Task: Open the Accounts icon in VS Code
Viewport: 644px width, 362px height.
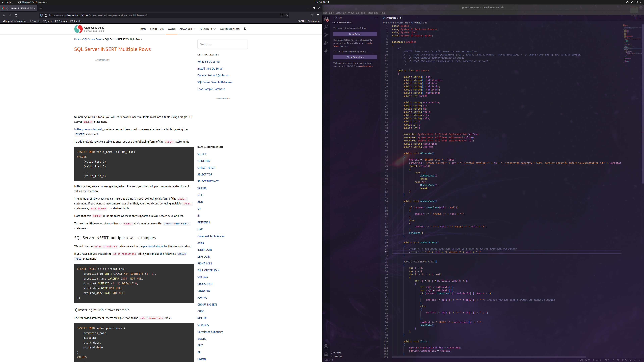Action: (x=326, y=346)
